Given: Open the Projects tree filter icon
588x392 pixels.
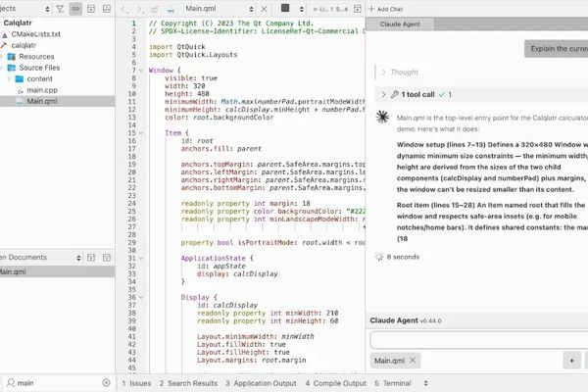Looking at the screenshot, I should (x=60, y=9).
